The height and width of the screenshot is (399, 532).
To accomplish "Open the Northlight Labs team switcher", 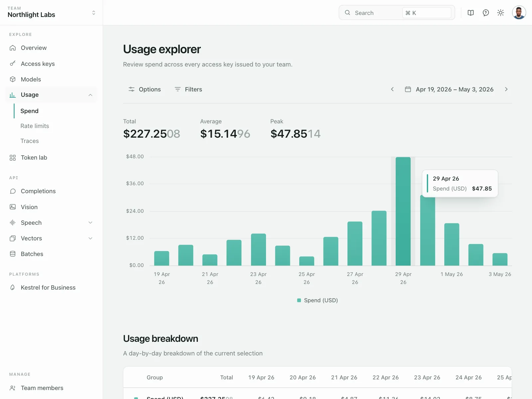I will point(52,13).
